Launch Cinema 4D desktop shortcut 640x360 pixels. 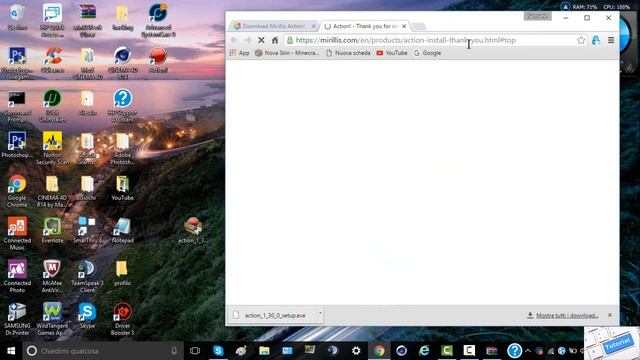(122, 62)
